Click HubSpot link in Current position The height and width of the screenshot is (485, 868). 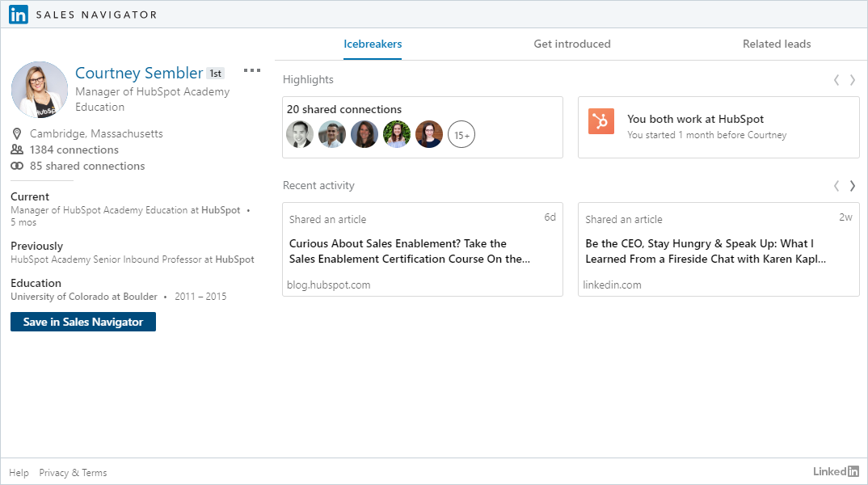[221, 210]
